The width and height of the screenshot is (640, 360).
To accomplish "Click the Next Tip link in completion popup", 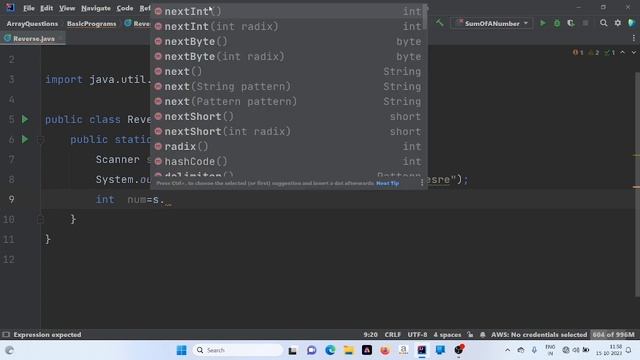I will [x=387, y=183].
